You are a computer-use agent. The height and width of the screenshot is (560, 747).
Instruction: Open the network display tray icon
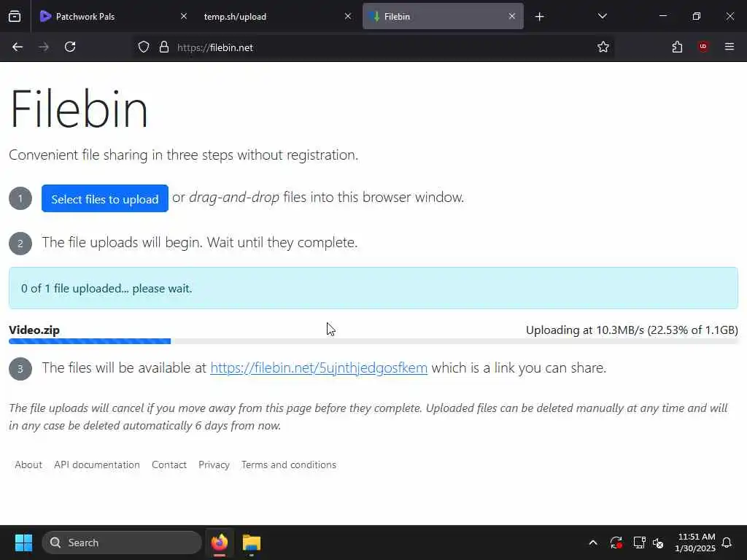639,542
